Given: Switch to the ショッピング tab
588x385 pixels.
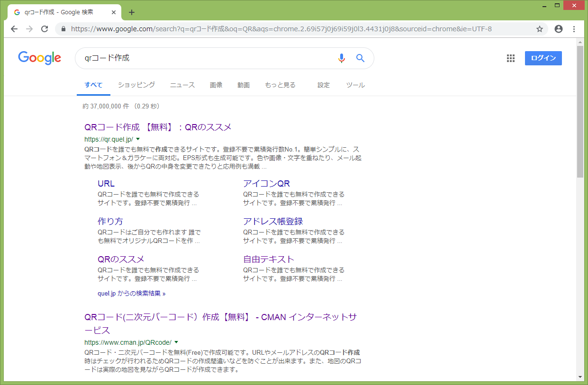Looking at the screenshot, I should point(136,85).
